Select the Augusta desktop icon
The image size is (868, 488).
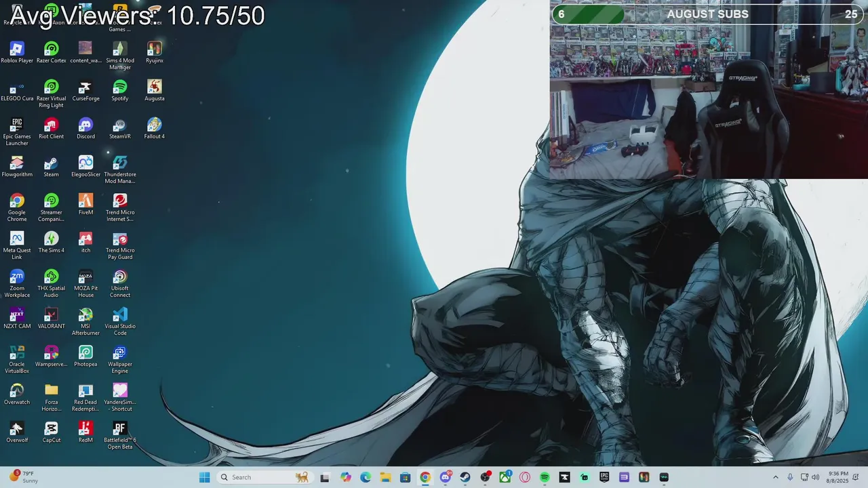click(x=155, y=90)
